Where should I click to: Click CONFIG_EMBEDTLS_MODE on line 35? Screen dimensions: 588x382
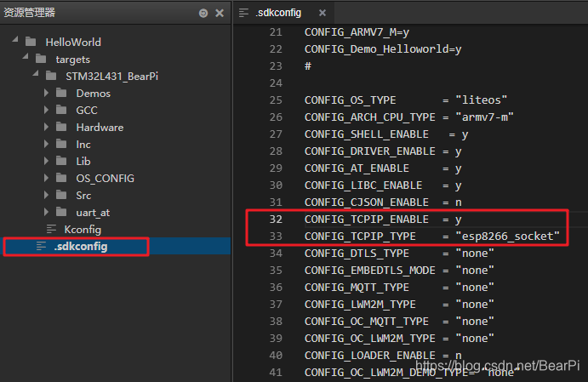pyautogui.click(x=370, y=271)
